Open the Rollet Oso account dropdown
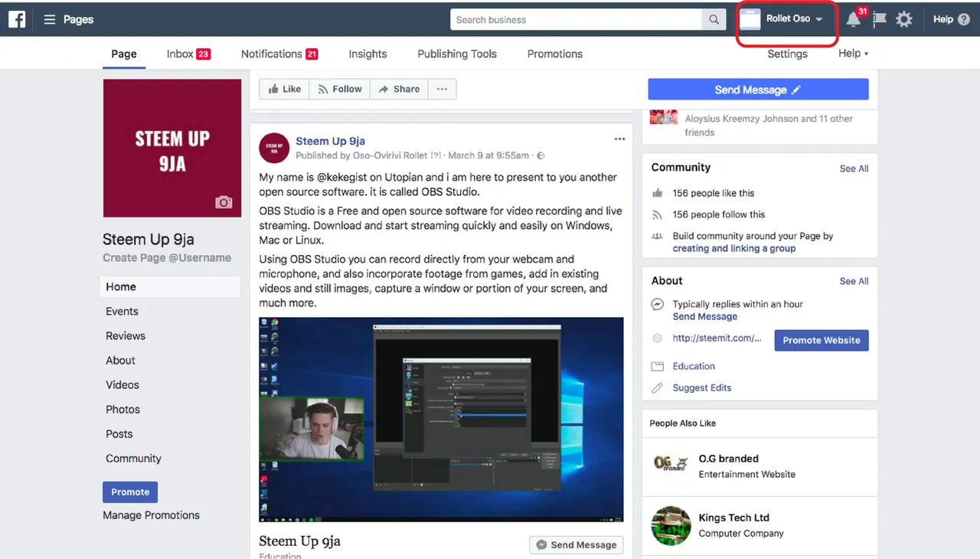The image size is (980, 559). click(x=787, y=19)
